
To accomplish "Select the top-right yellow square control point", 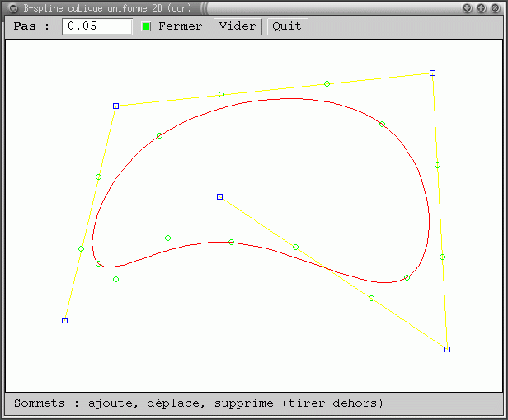I will coord(432,73).
